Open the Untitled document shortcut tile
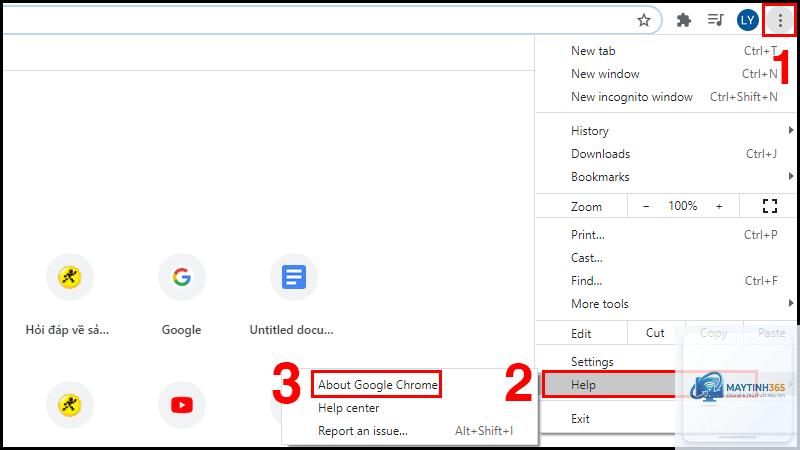800x450 pixels. pyautogui.click(x=294, y=277)
